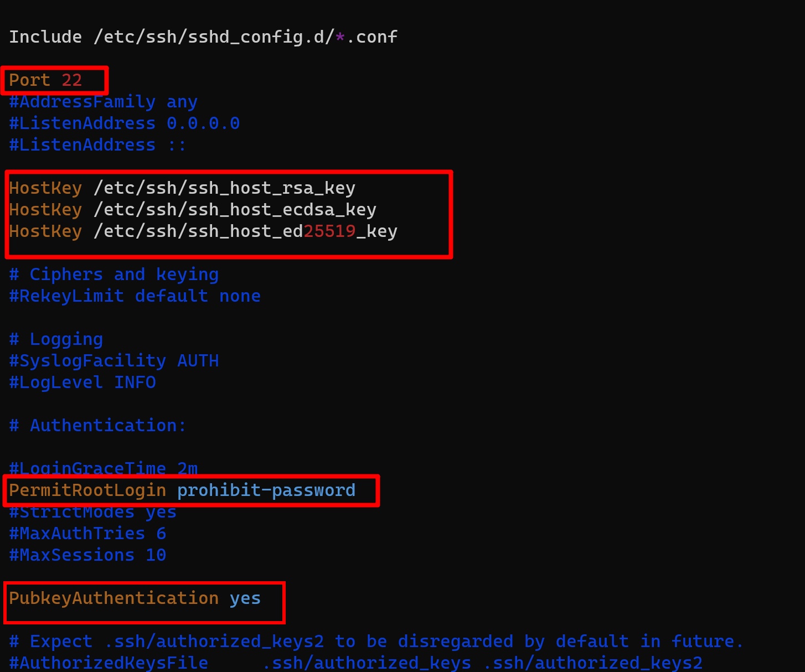Image resolution: width=805 pixels, height=672 pixels.
Task: Click the Include sshd_config.d line
Action: pyautogui.click(x=203, y=37)
